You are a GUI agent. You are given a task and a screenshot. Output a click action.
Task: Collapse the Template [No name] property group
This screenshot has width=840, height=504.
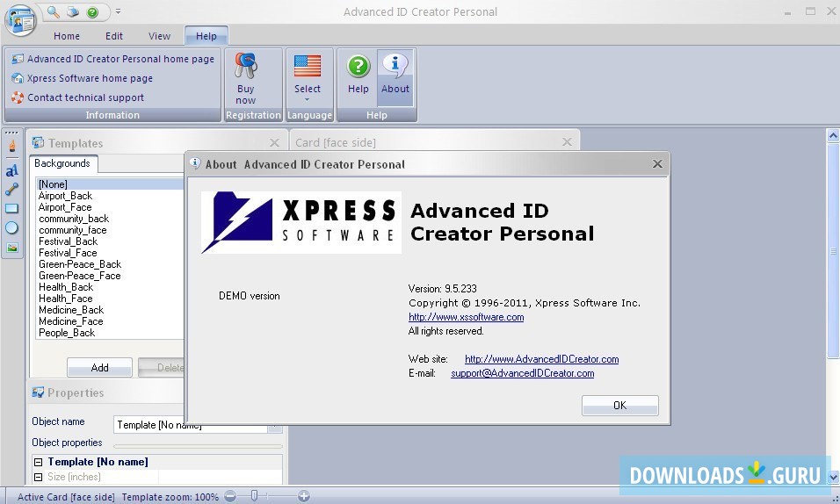click(x=38, y=462)
